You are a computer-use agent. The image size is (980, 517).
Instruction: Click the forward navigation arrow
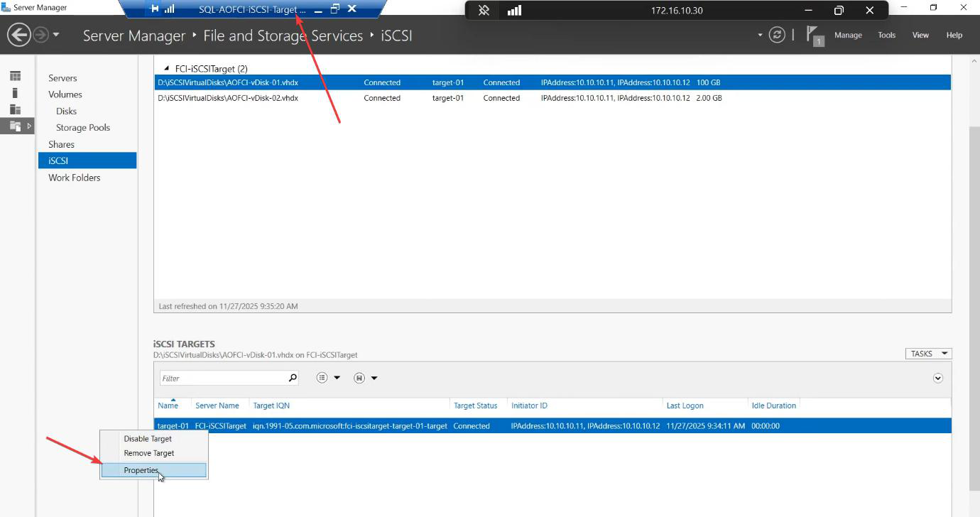click(41, 35)
